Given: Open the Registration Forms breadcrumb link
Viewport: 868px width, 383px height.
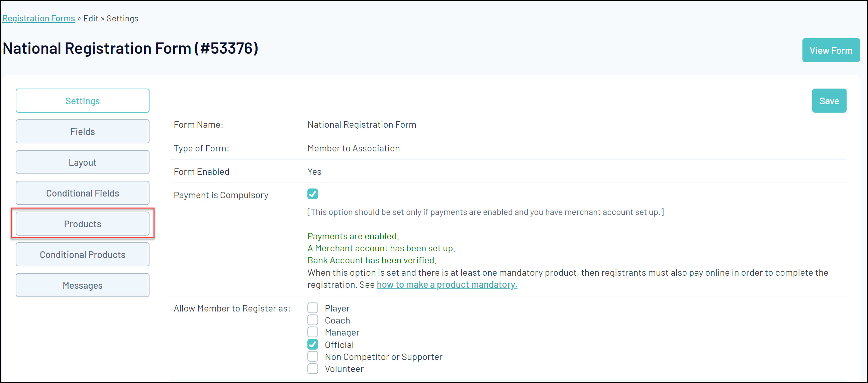Looking at the screenshot, I should coord(39,18).
